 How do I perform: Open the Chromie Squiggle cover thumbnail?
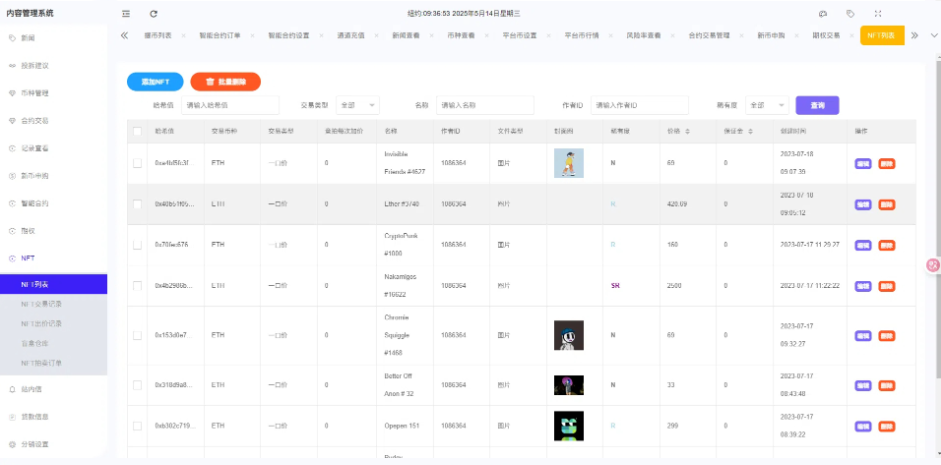tap(568, 335)
